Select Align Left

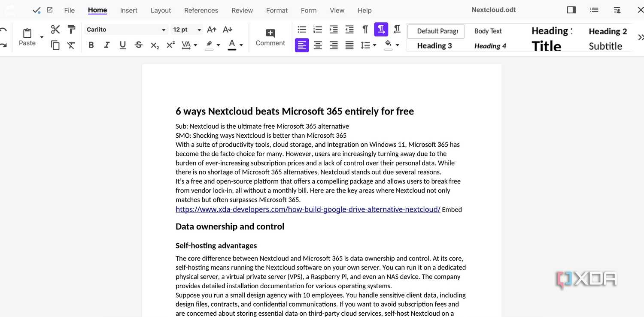click(302, 45)
